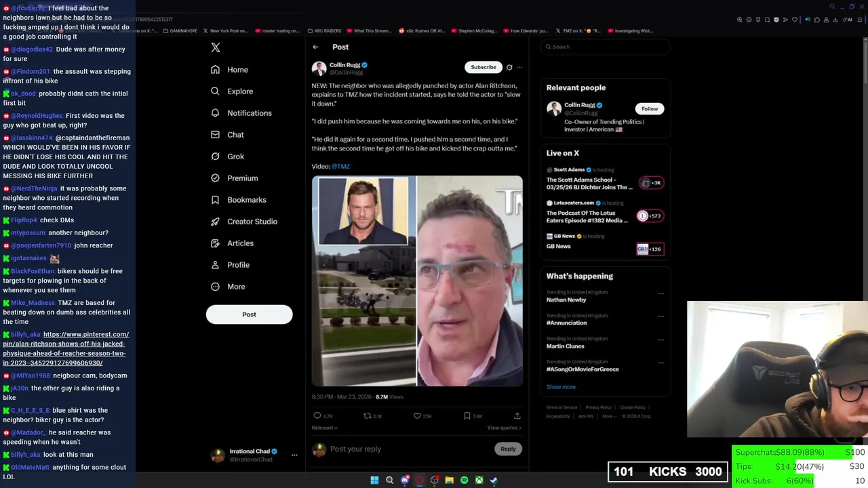Click the share upload icon on post

(x=517, y=415)
